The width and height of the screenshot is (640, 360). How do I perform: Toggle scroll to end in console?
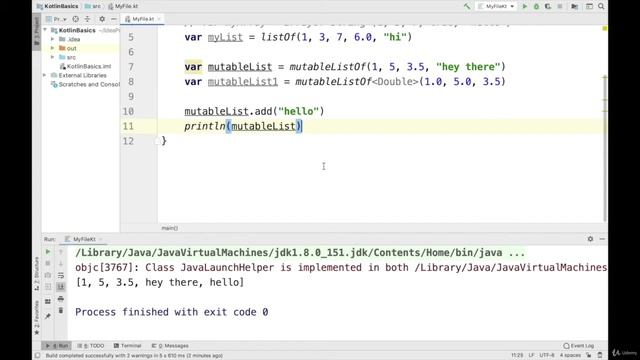pyautogui.click(x=61, y=287)
